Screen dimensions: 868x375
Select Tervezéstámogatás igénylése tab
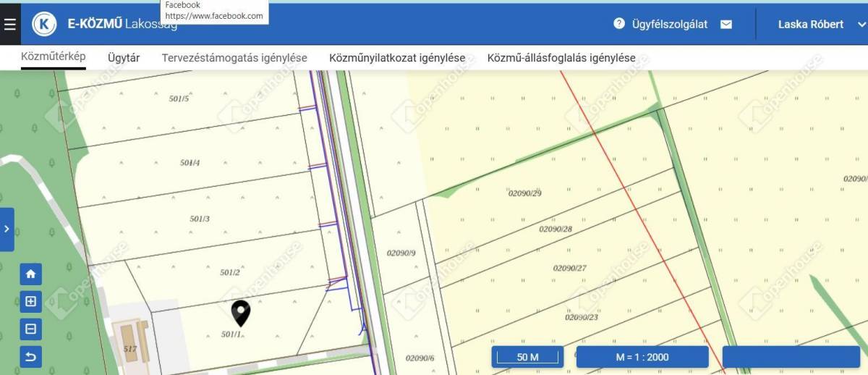coord(234,58)
